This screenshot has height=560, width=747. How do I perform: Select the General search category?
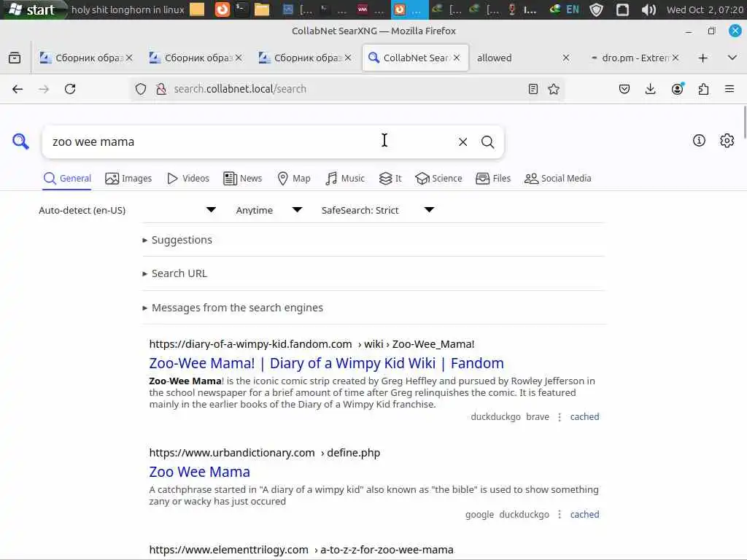(x=66, y=179)
